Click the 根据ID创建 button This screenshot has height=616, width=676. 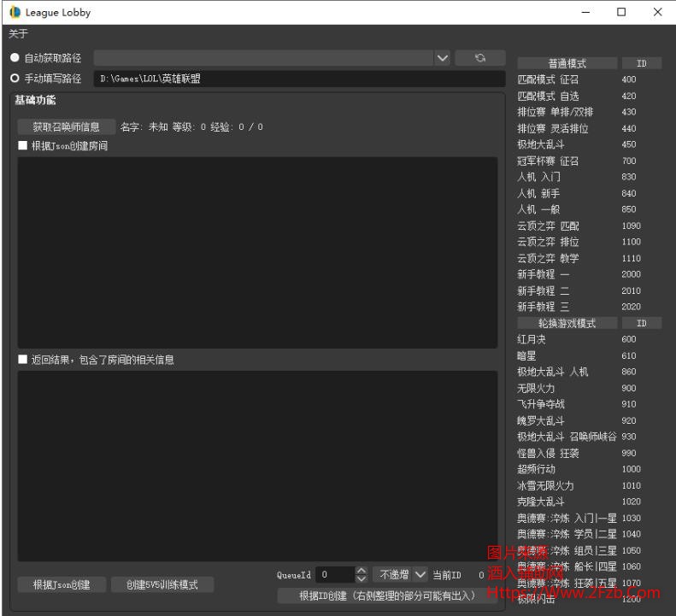click(387, 595)
